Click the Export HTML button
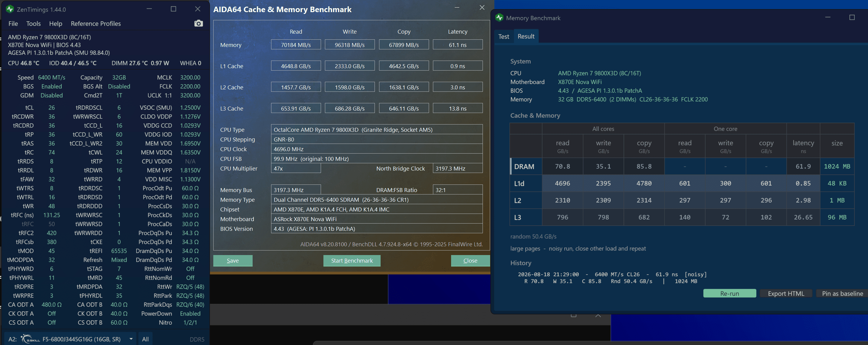 (x=786, y=294)
